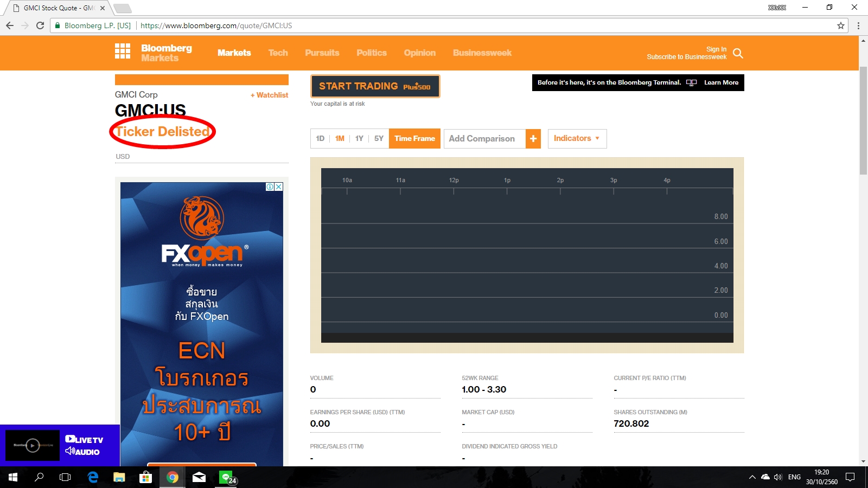Select the 1D chart range

point(320,139)
